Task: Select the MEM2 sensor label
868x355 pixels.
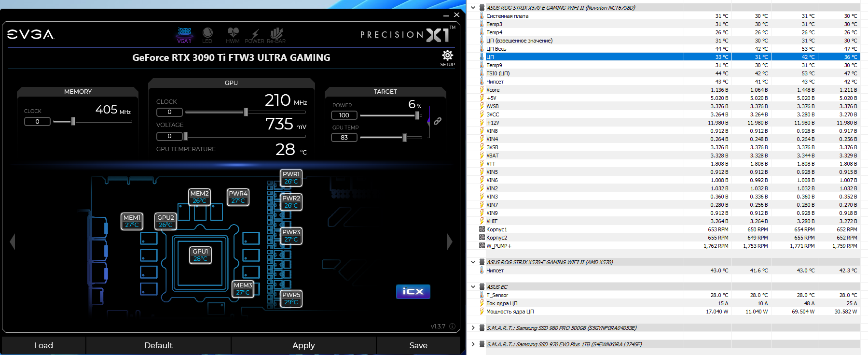Action: coord(199,197)
